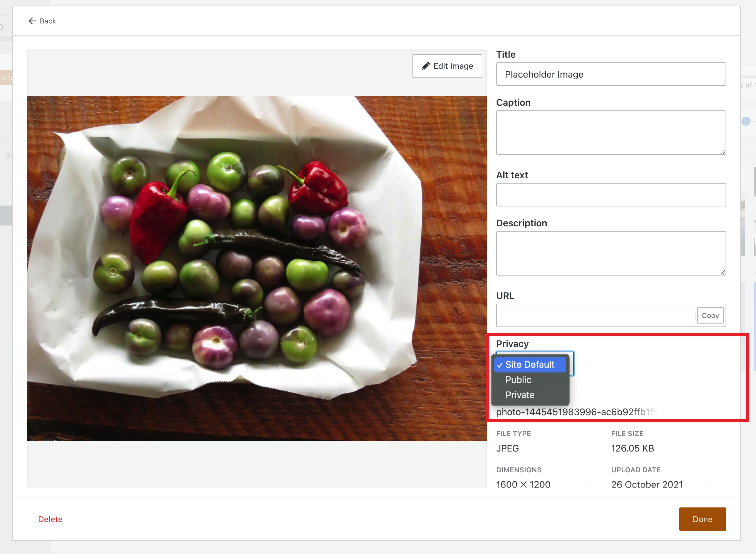Click the Alt text input field
Image resolution: width=756 pixels, height=554 pixels.
pos(610,194)
